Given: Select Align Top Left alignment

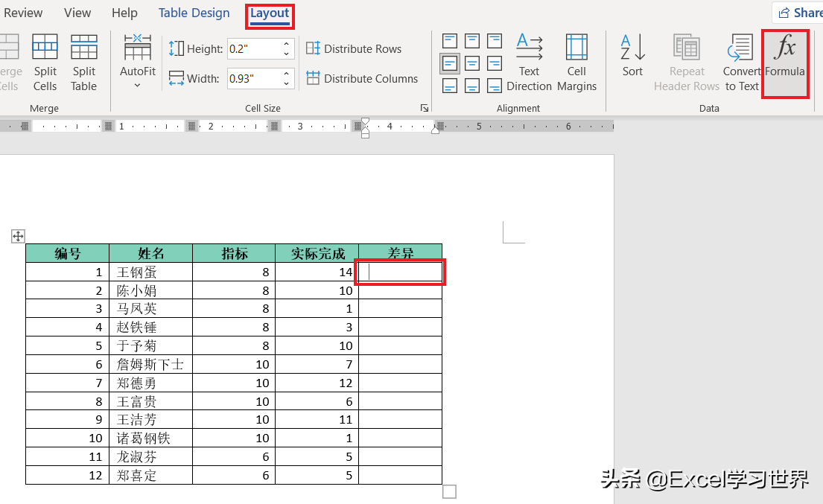Looking at the screenshot, I should point(450,41).
